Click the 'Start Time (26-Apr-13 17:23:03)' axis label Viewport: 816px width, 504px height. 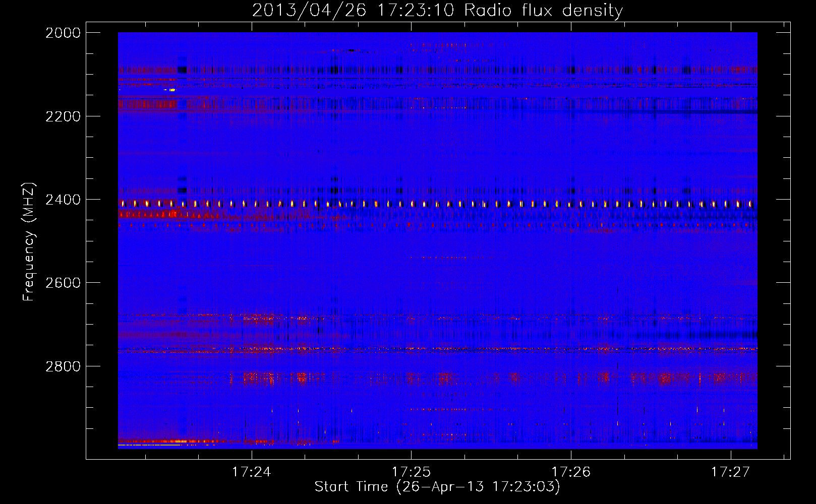[437, 487]
